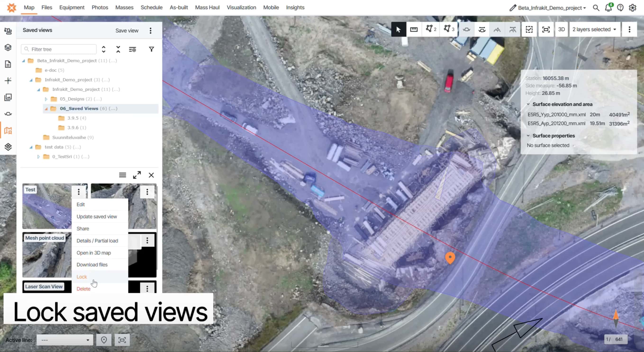Open the image gallery sidebar icon
644x352 pixels.
pyautogui.click(x=8, y=97)
